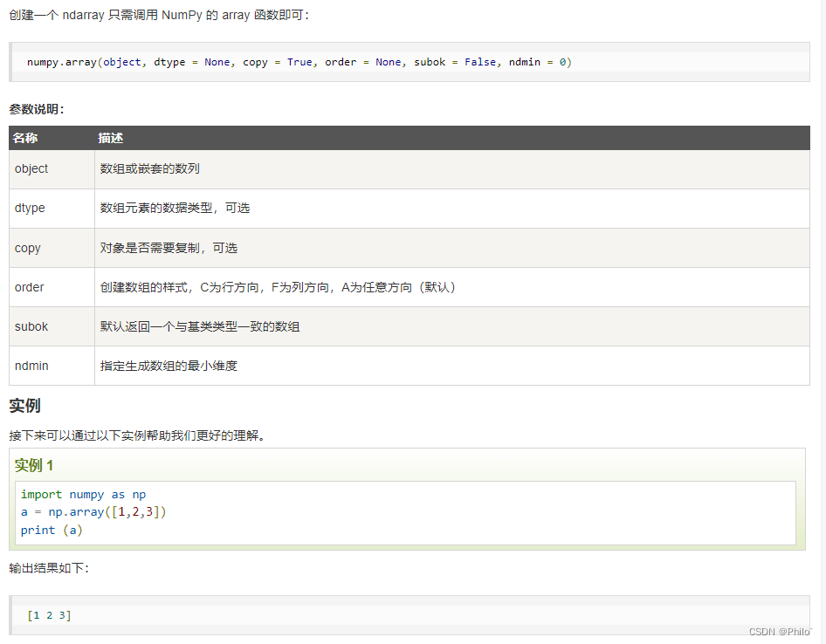This screenshot has height=644, width=826.
Task: Select the 参数说明 heading text
Action: click(x=37, y=110)
